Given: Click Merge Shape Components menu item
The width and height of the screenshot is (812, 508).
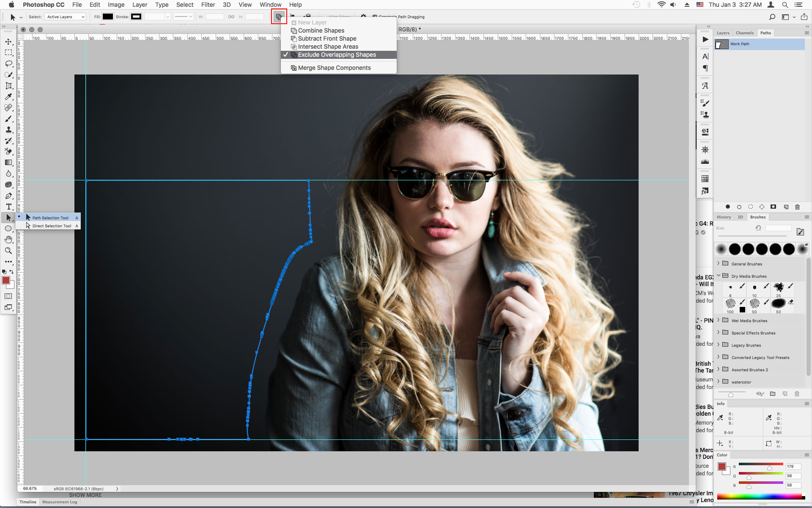Looking at the screenshot, I should pos(335,67).
